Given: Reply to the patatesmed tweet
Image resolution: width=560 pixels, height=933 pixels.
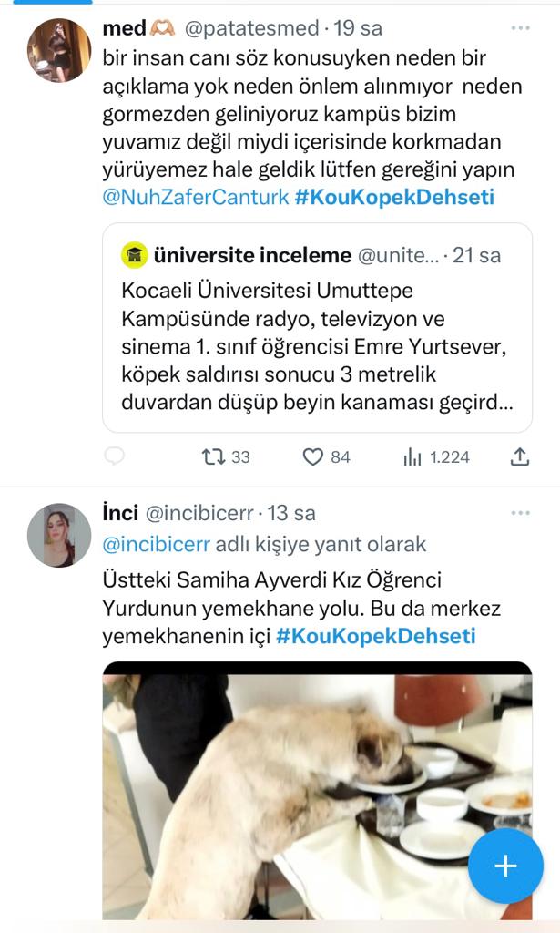Looking at the screenshot, I should tap(115, 456).
